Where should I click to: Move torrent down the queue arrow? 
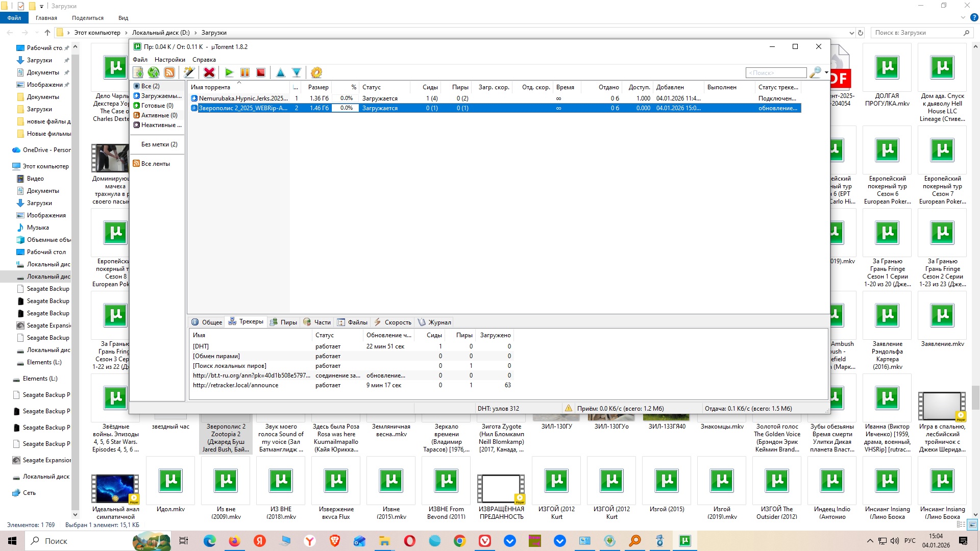(x=296, y=72)
